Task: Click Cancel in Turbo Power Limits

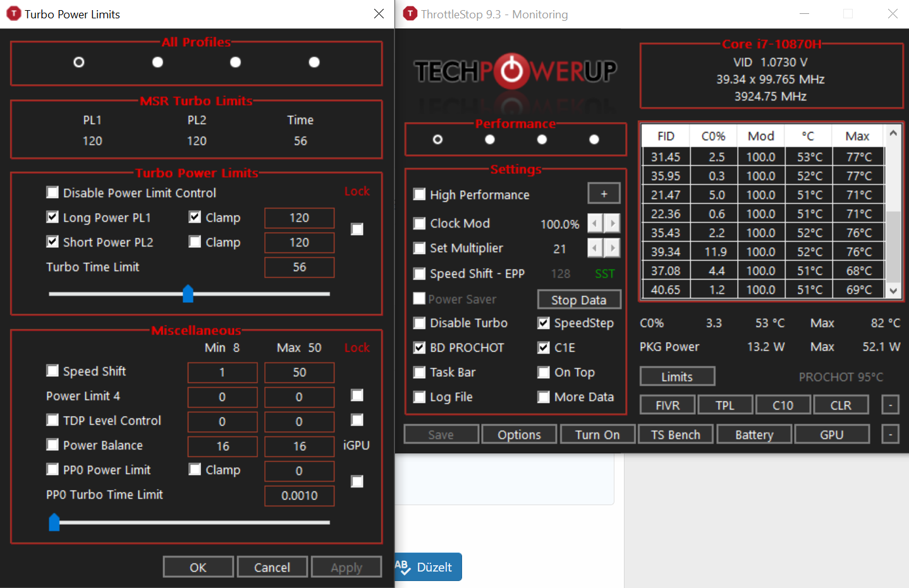Action: click(272, 567)
